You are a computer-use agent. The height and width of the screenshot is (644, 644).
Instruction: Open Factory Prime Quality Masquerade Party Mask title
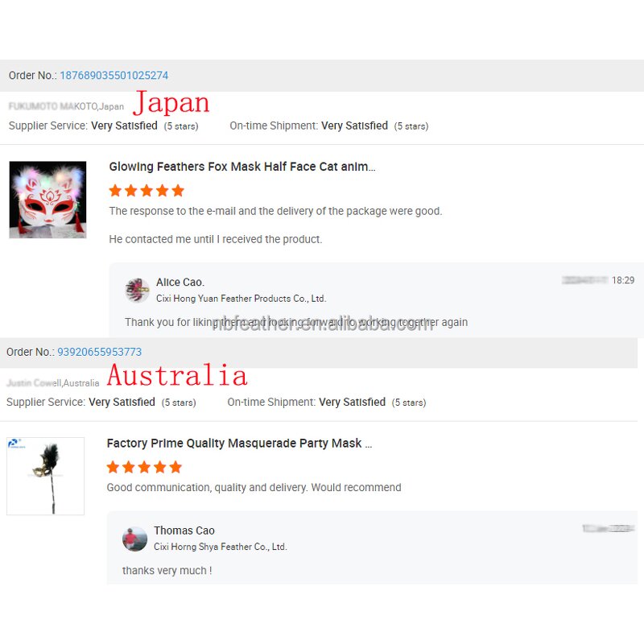(x=239, y=444)
